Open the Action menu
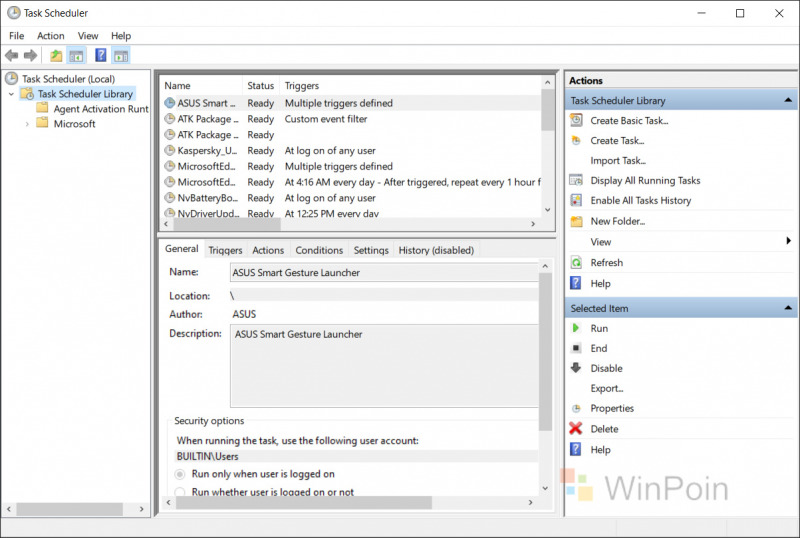This screenshot has height=538, width=800. click(51, 36)
